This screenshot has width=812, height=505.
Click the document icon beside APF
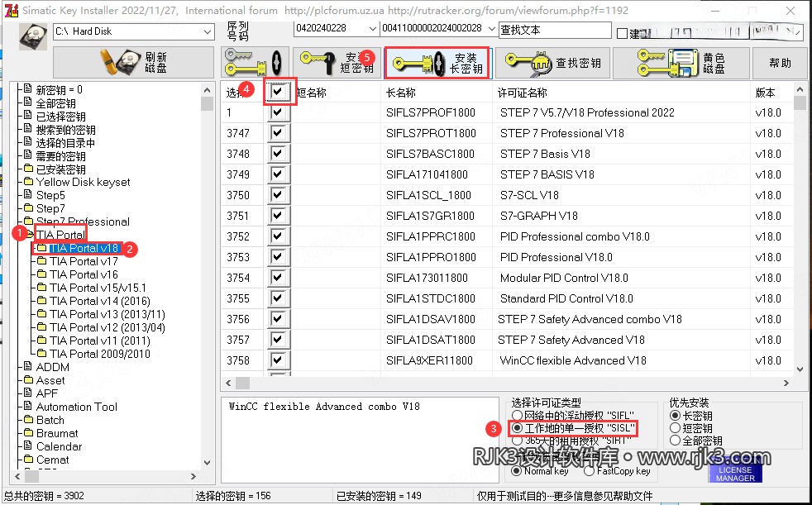click(28, 393)
